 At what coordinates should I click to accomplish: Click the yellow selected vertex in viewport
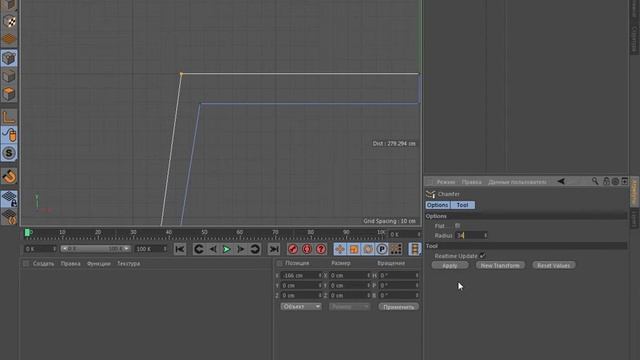181,74
